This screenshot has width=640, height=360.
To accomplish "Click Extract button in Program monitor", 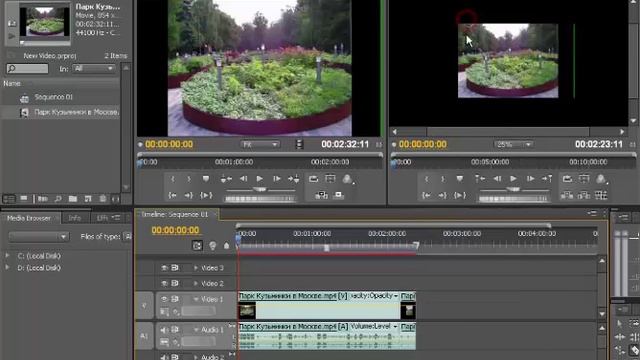I will [x=584, y=196].
